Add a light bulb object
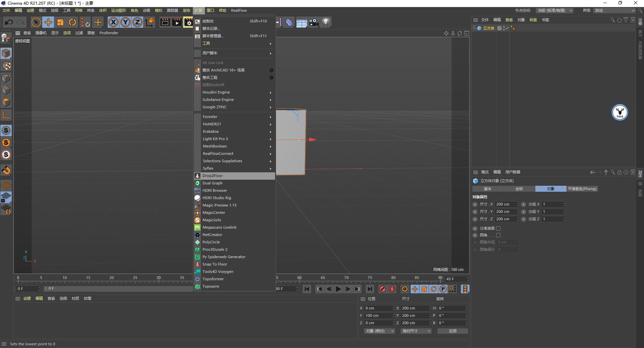 tap(326, 22)
